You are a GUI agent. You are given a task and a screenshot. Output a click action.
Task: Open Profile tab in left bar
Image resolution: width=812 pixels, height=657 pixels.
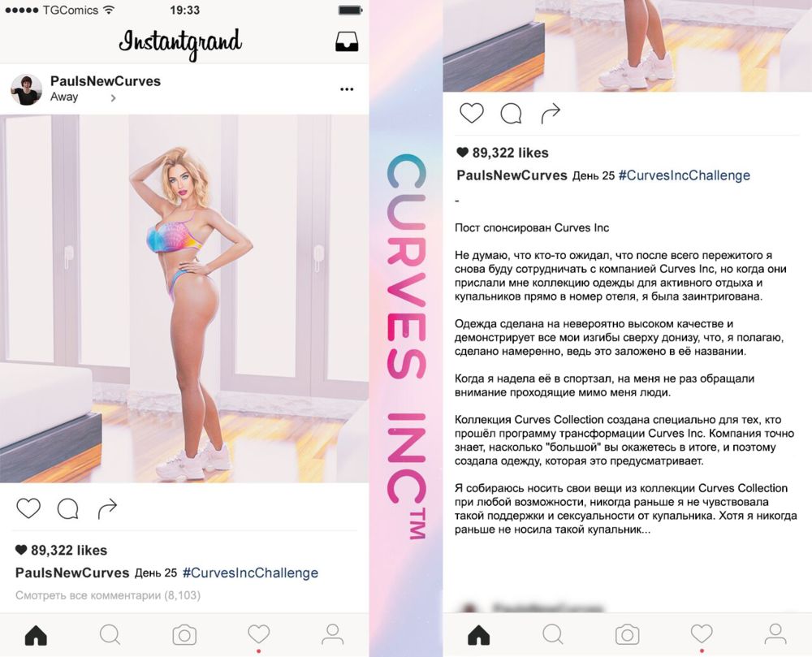(332, 634)
